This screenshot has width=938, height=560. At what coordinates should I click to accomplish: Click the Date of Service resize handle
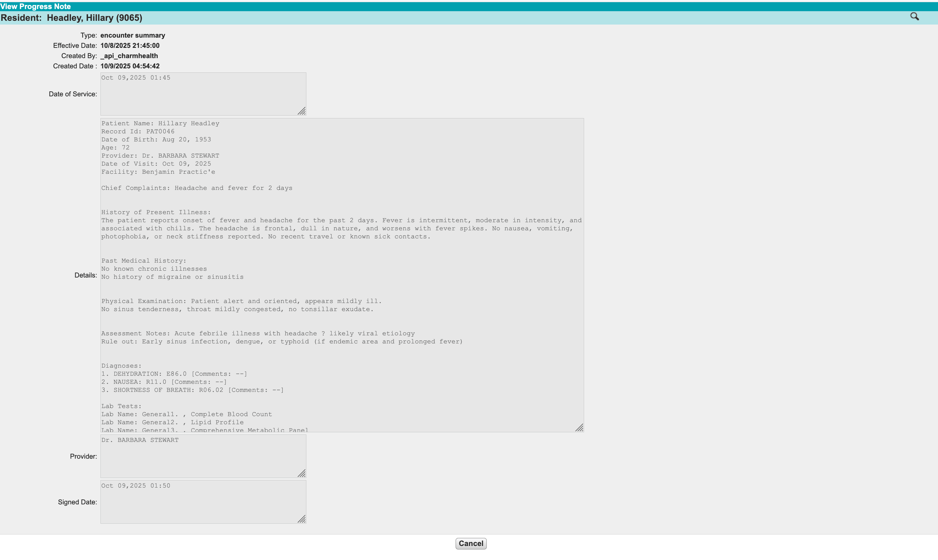301,111
